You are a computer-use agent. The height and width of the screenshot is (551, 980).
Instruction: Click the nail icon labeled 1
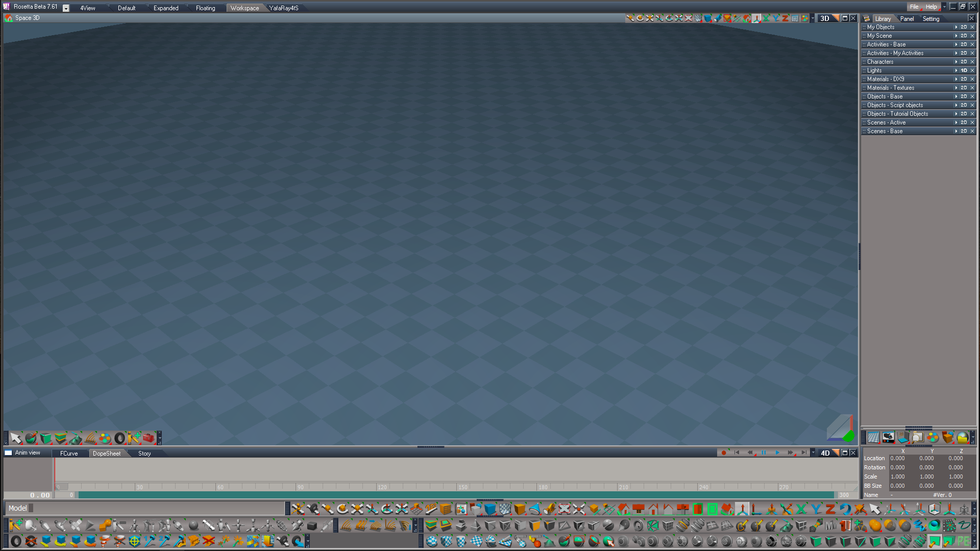pyautogui.click(x=149, y=541)
